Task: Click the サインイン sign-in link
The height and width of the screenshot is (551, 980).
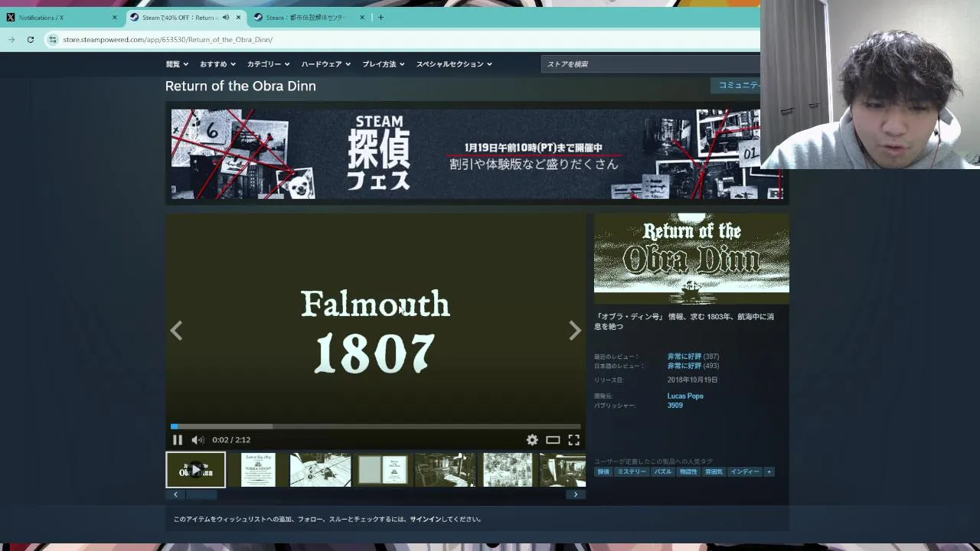Action: click(425, 520)
